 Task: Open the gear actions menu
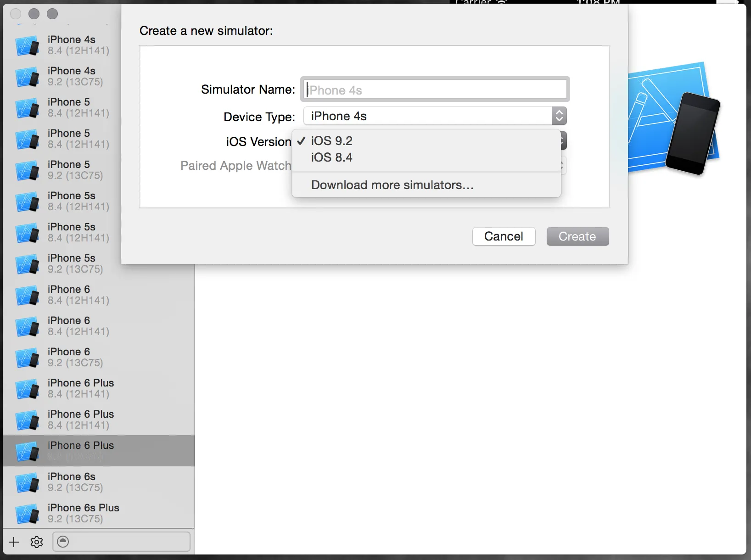(x=37, y=542)
